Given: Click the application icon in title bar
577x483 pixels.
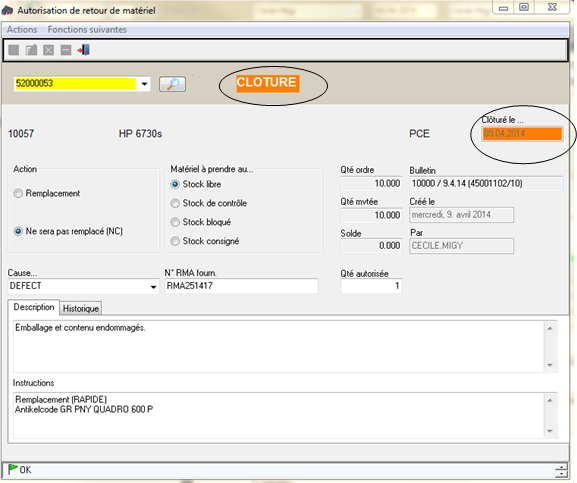Looking at the screenshot, I should (x=7, y=10).
